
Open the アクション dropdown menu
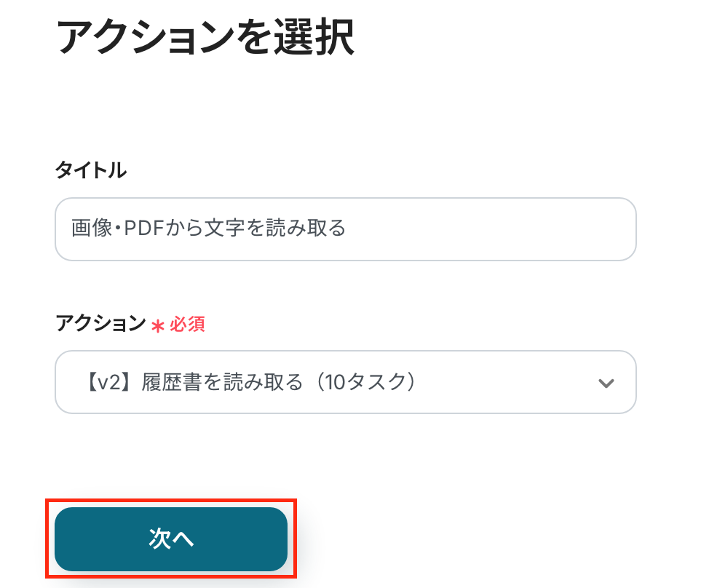click(345, 382)
